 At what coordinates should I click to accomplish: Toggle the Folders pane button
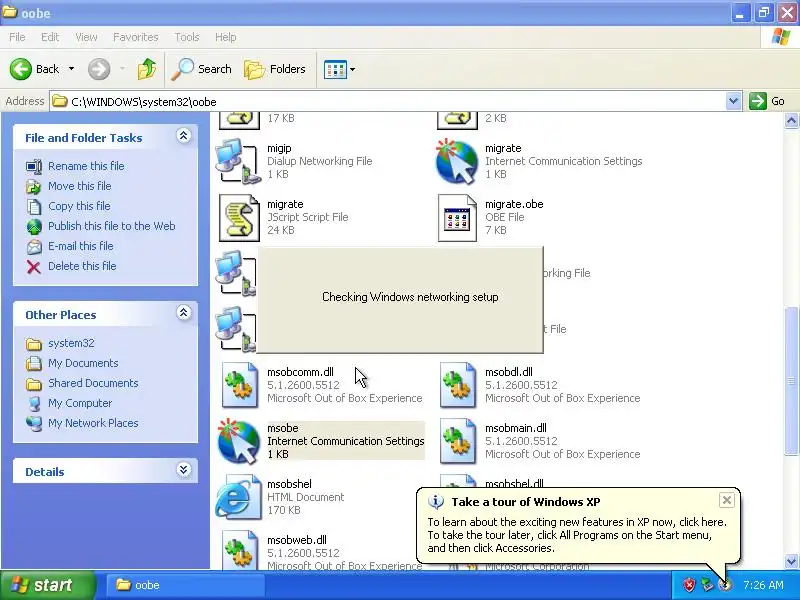(274, 69)
